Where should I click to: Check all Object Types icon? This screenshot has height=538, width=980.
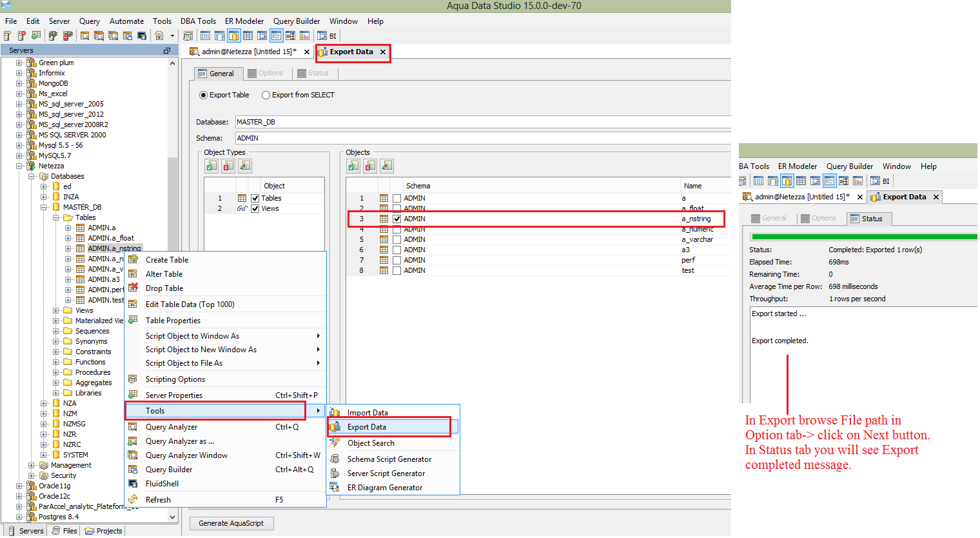tap(211, 166)
